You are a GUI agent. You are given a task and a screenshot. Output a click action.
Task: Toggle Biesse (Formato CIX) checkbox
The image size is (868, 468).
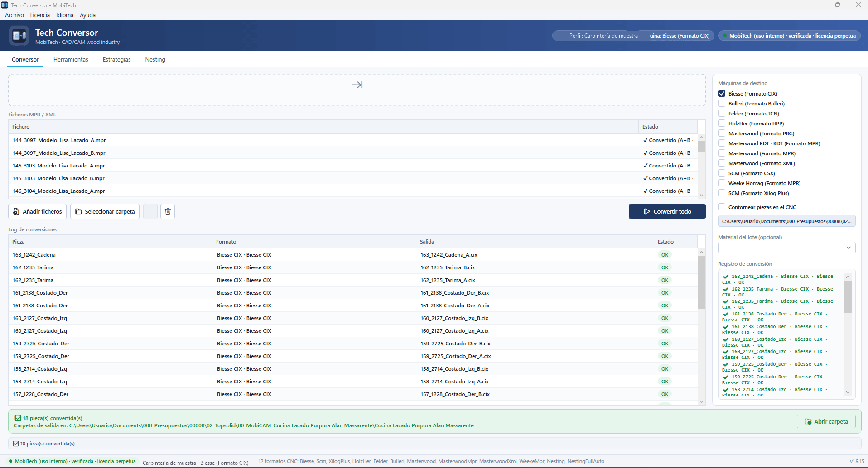pyautogui.click(x=722, y=93)
